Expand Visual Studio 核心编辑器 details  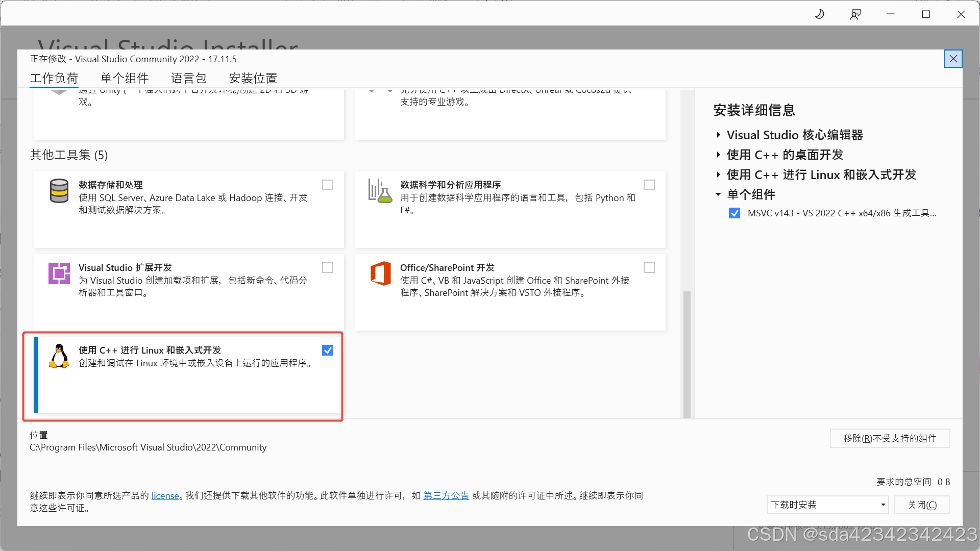[x=718, y=135]
